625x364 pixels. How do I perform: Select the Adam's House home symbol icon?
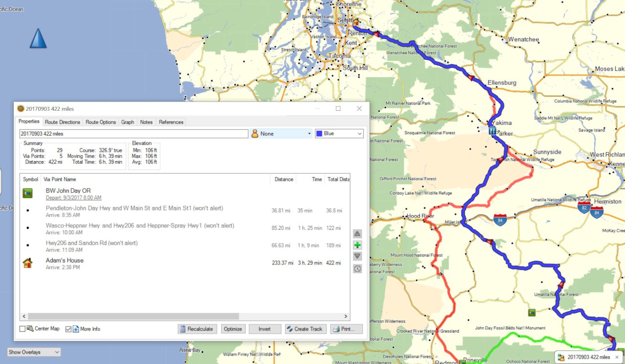tap(28, 263)
